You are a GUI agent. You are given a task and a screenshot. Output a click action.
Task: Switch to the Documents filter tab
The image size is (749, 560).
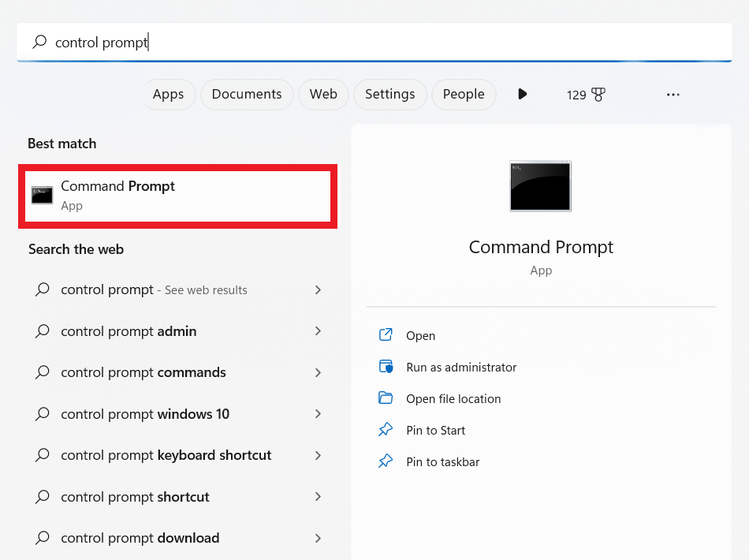pos(247,94)
